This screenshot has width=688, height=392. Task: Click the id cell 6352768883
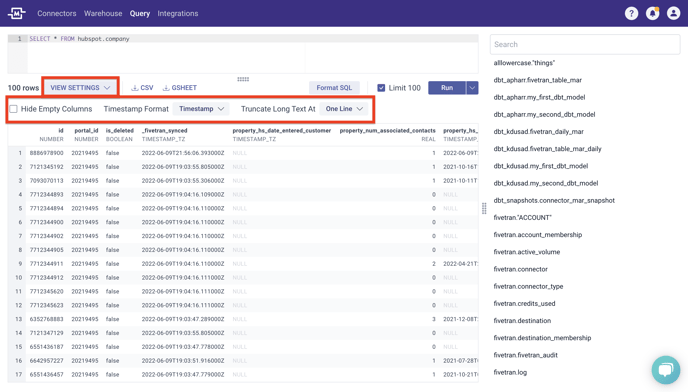point(47,319)
